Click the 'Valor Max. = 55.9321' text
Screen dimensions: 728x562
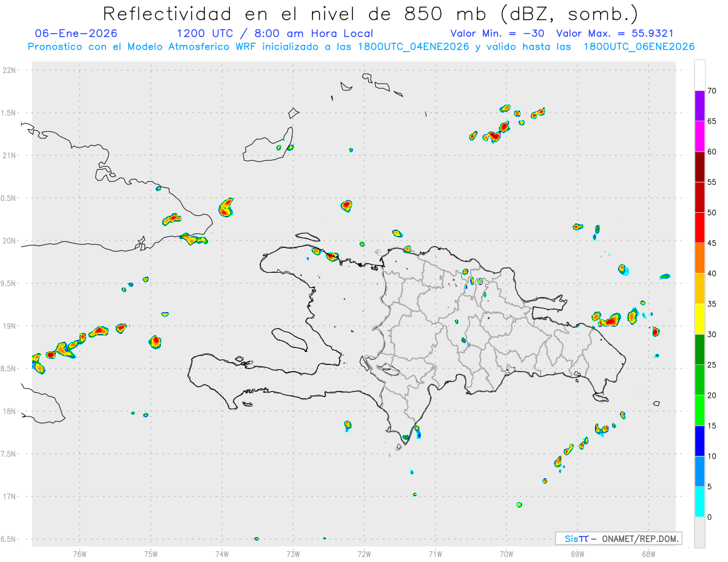point(615,33)
